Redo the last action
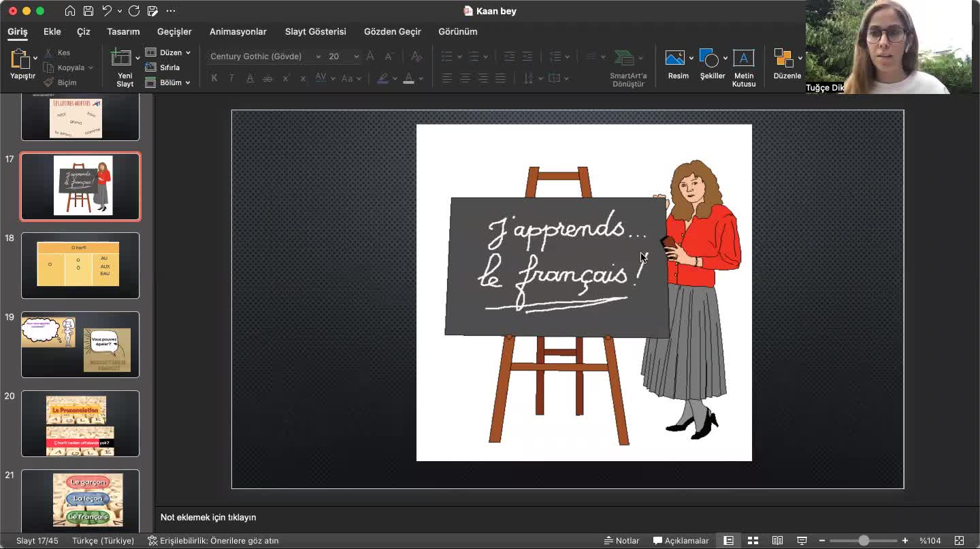The height and width of the screenshot is (549, 980). 134,11
